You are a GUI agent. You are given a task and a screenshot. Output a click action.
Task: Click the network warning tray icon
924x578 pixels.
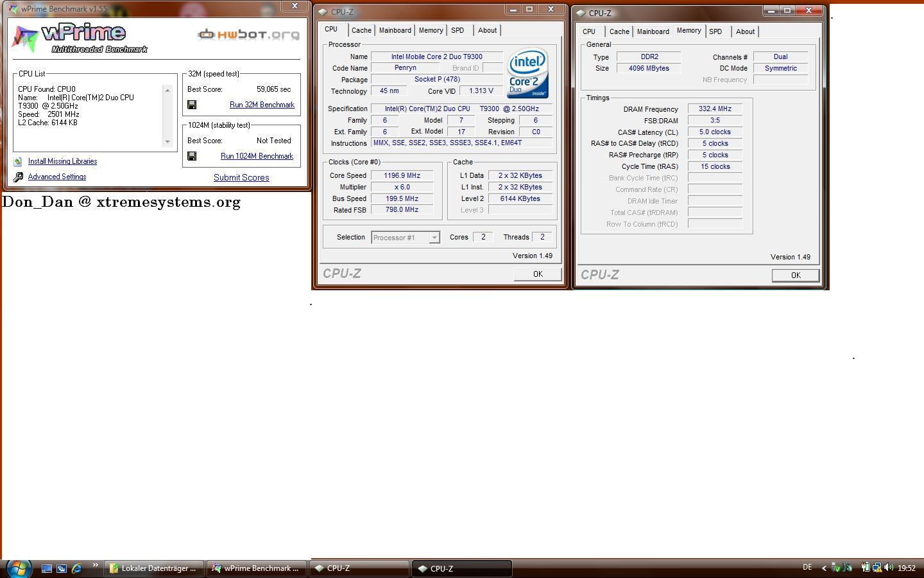[877, 568]
